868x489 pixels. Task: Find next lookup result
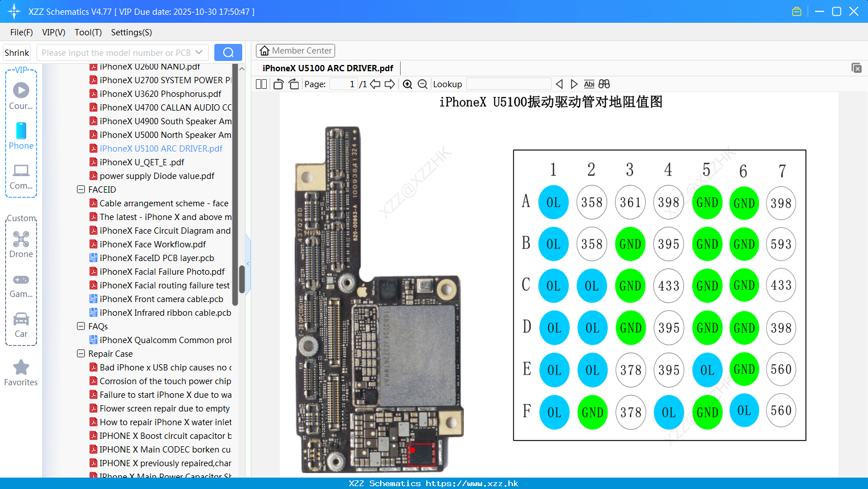coord(574,84)
